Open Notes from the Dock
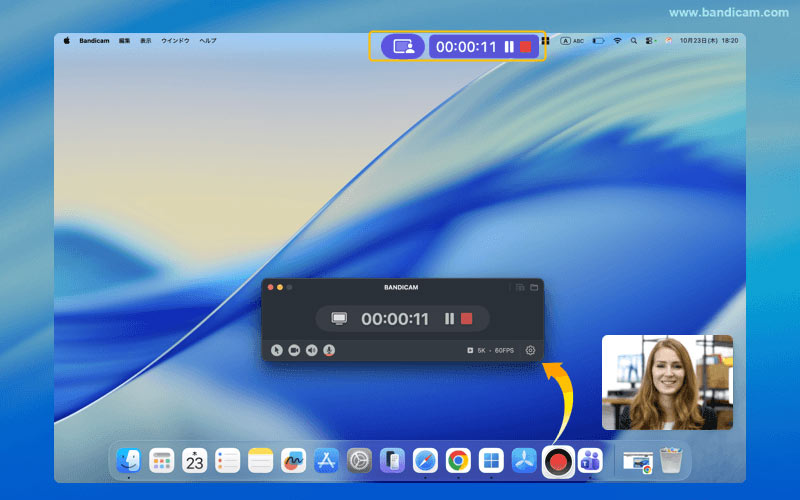 pyautogui.click(x=260, y=461)
